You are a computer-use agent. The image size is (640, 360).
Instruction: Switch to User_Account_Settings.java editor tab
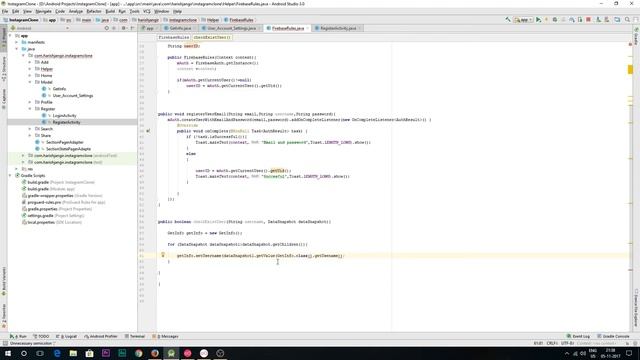pyautogui.click(x=231, y=28)
